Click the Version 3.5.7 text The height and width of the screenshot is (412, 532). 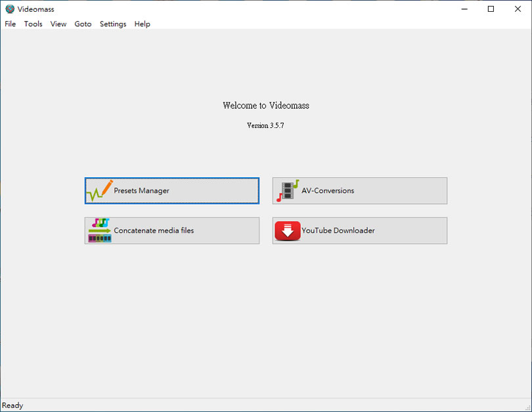click(265, 125)
